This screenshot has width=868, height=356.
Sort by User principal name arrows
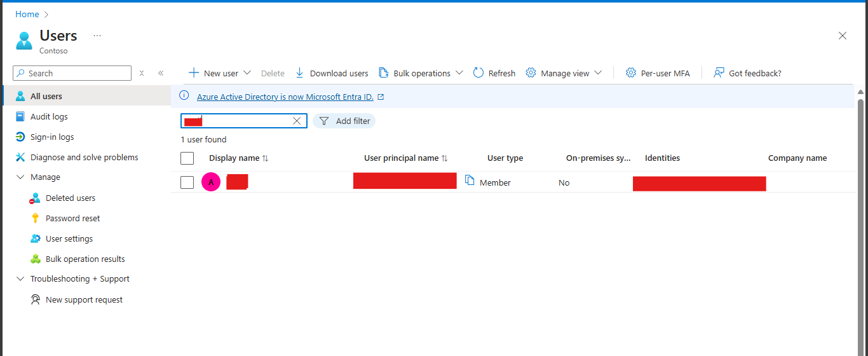(445, 158)
